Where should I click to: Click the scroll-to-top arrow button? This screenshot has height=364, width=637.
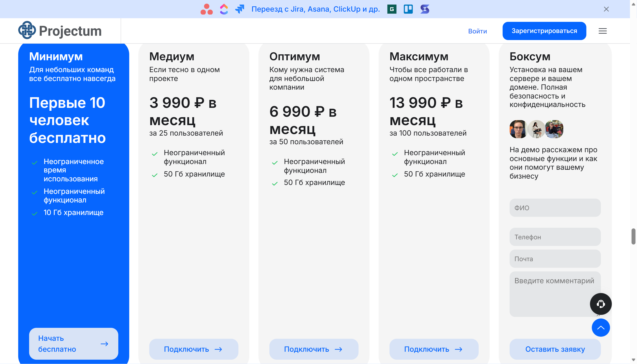(x=601, y=328)
